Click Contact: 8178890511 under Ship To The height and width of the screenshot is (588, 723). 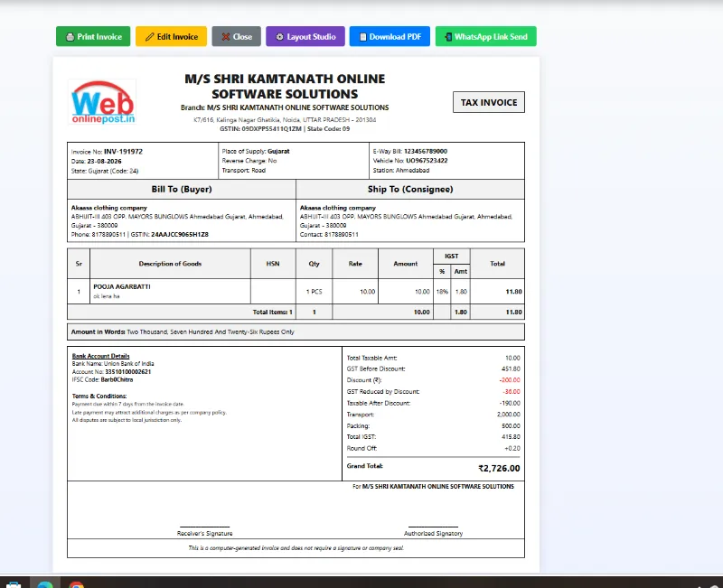tap(329, 235)
